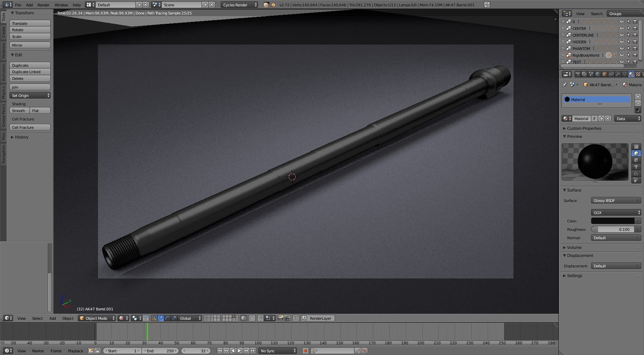The height and width of the screenshot is (355, 644).
Task: Toggle 3D manipulator axes icon
Action: coord(154,318)
